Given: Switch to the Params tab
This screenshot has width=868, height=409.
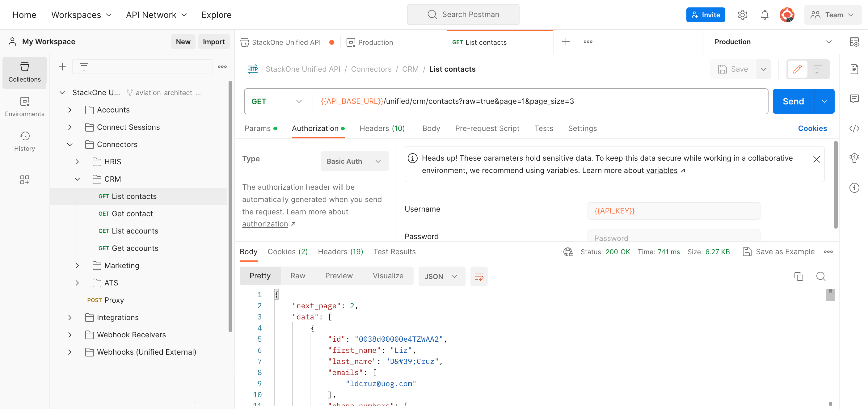Looking at the screenshot, I should [260, 129].
